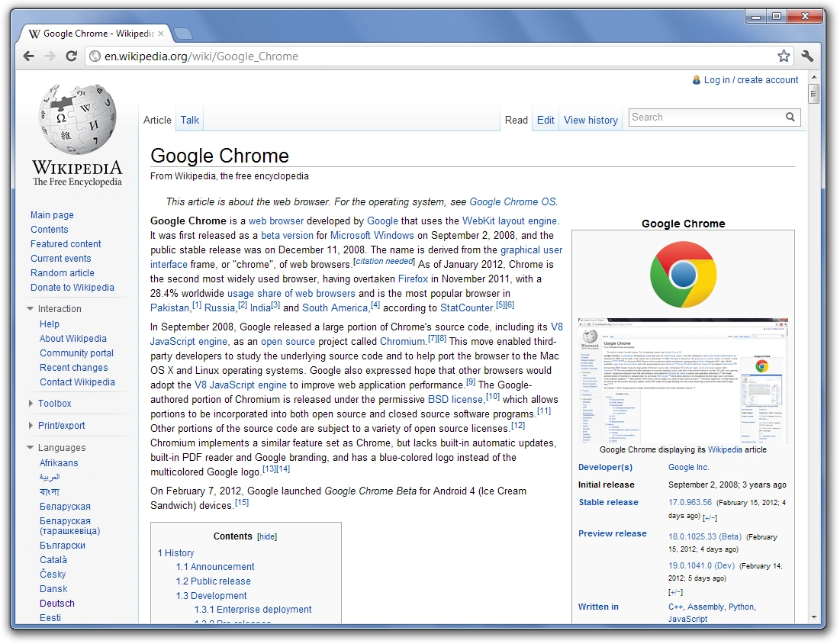The width and height of the screenshot is (840, 644).
Task: Switch to the Talk tab
Action: pyautogui.click(x=189, y=120)
